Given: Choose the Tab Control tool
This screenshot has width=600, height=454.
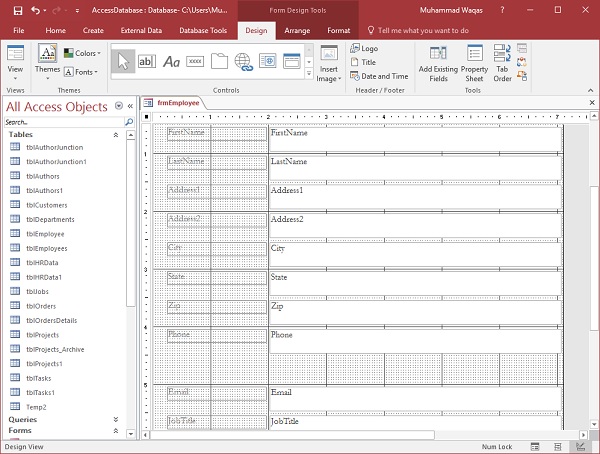Looking at the screenshot, I should (x=219, y=61).
